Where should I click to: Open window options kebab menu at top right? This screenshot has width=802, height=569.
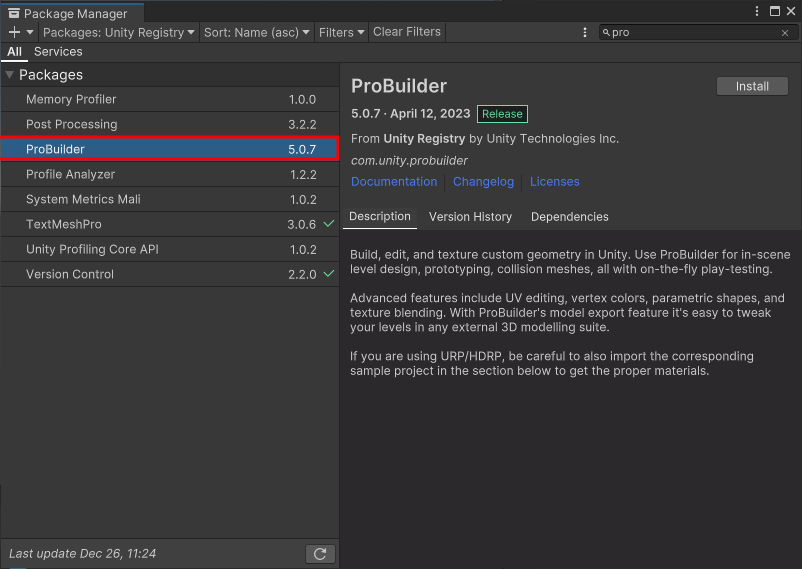pyautogui.click(x=757, y=11)
